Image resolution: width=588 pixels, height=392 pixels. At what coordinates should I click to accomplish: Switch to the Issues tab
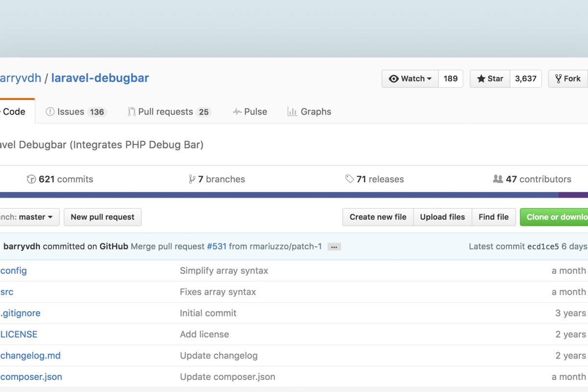pyautogui.click(x=76, y=112)
